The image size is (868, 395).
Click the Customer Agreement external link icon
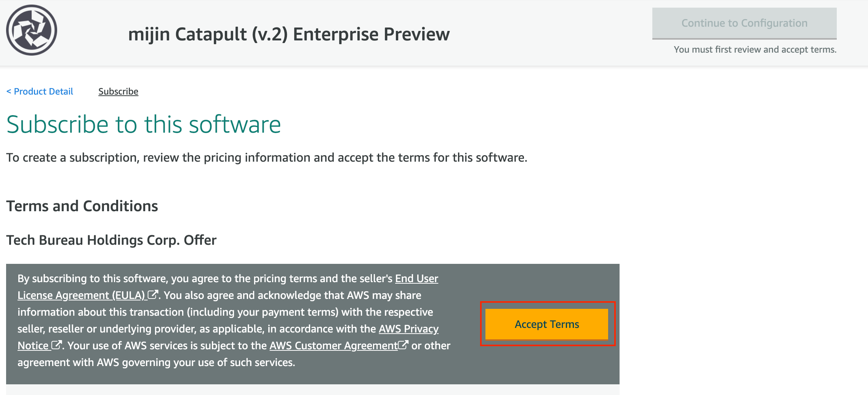403,345
